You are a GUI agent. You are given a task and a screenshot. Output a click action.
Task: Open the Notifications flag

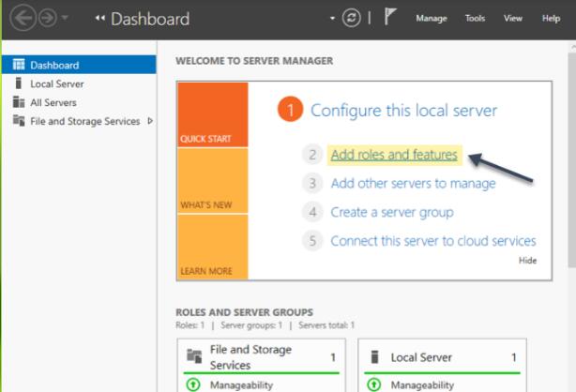click(x=389, y=17)
